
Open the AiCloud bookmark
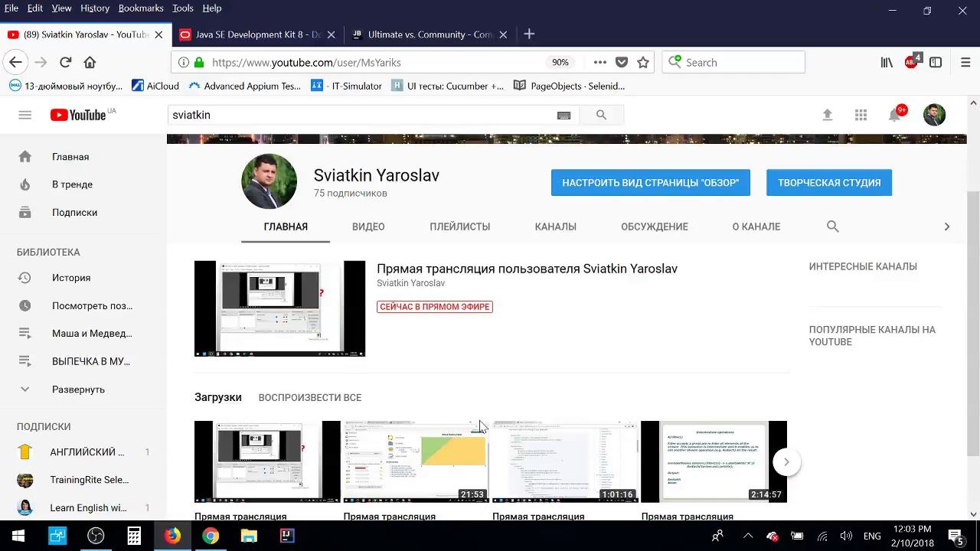pyautogui.click(x=155, y=86)
